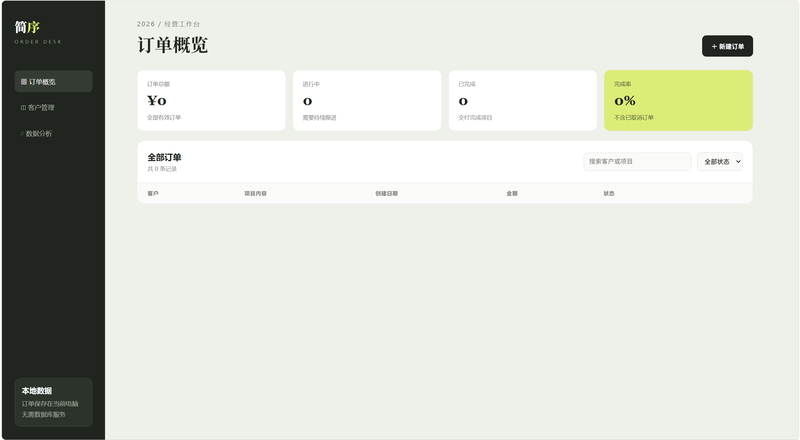This screenshot has width=800, height=440.
Task: Focus the 搜索客户或项目 search field
Action: click(637, 161)
